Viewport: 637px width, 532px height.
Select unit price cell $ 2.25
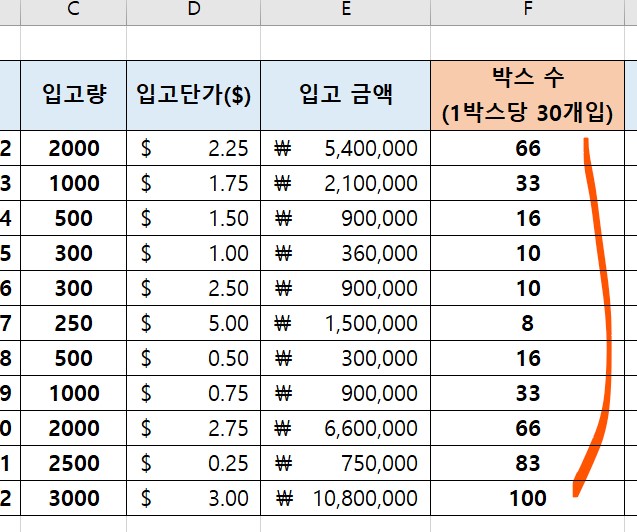point(193,148)
